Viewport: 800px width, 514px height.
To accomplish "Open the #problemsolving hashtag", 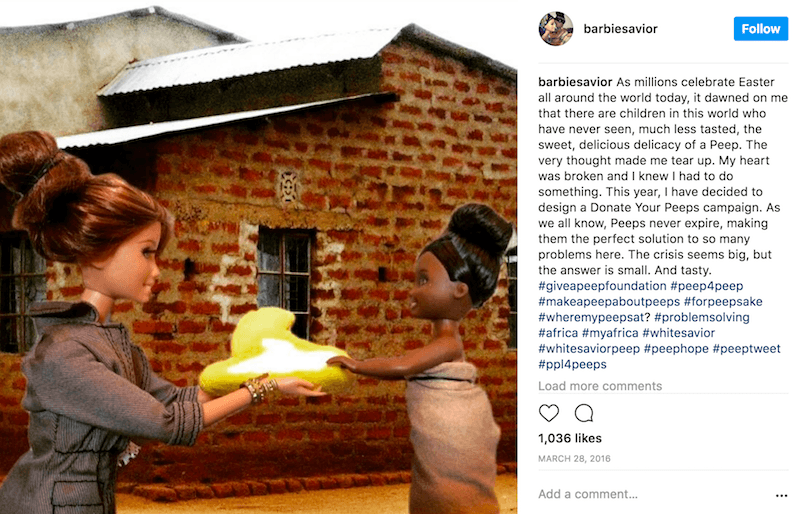I will point(702,317).
